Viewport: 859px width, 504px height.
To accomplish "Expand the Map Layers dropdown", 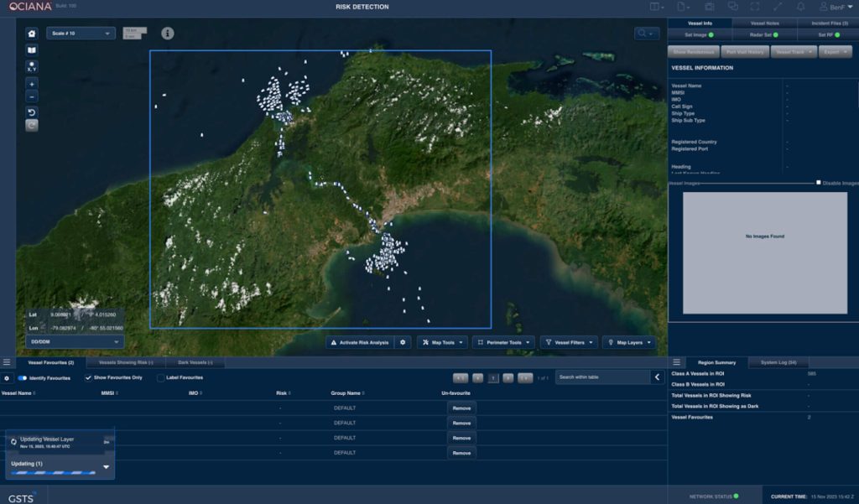I will 628,342.
